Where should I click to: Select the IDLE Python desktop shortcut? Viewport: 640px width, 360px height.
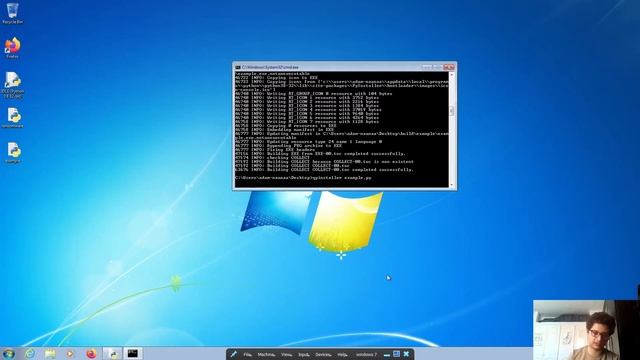(x=13, y=85)
